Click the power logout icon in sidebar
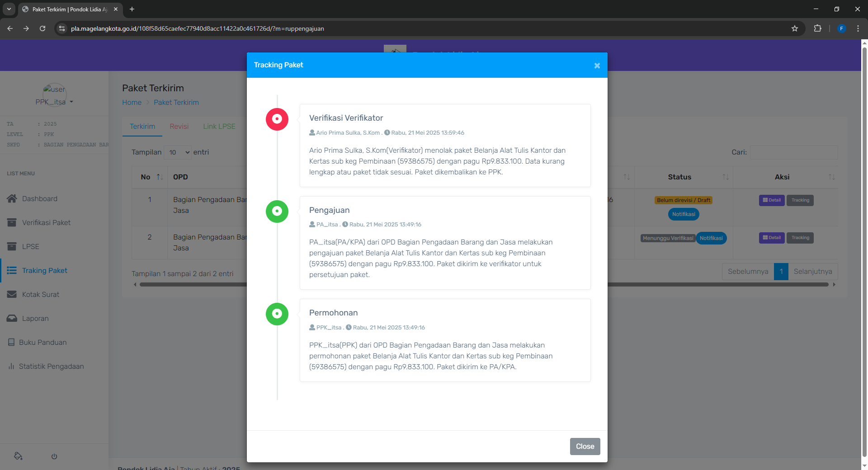This screenshot has width=868, height=470. 54,456
